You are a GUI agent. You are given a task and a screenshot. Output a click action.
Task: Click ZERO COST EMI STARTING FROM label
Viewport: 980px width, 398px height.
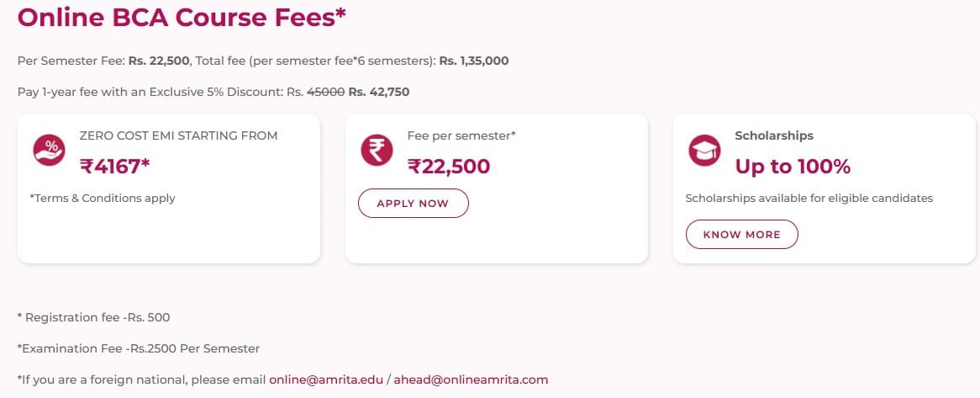(178, 135)
